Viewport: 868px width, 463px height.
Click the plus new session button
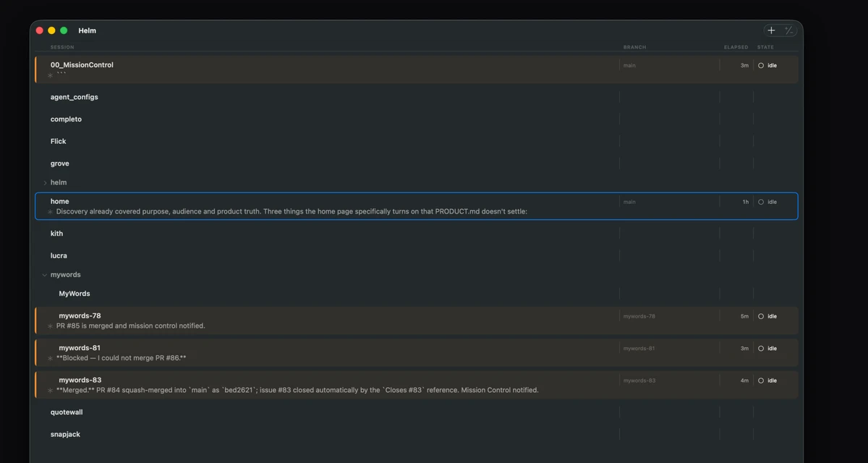coord(771,30)
